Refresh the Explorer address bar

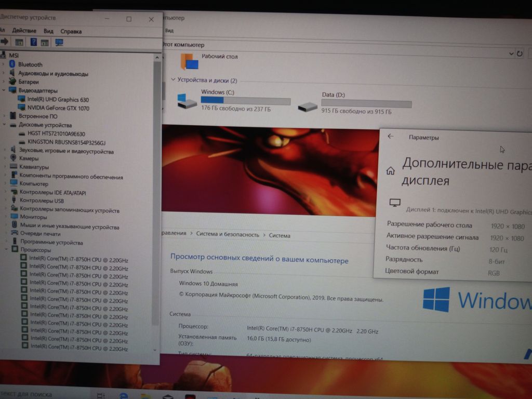(x=520, y=54)
